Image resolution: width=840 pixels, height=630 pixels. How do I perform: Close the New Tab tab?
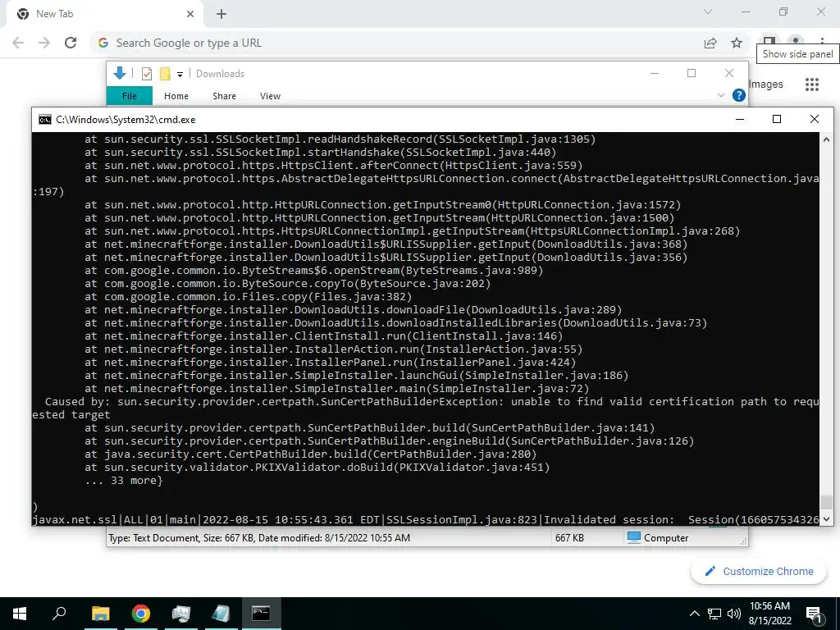190,14
